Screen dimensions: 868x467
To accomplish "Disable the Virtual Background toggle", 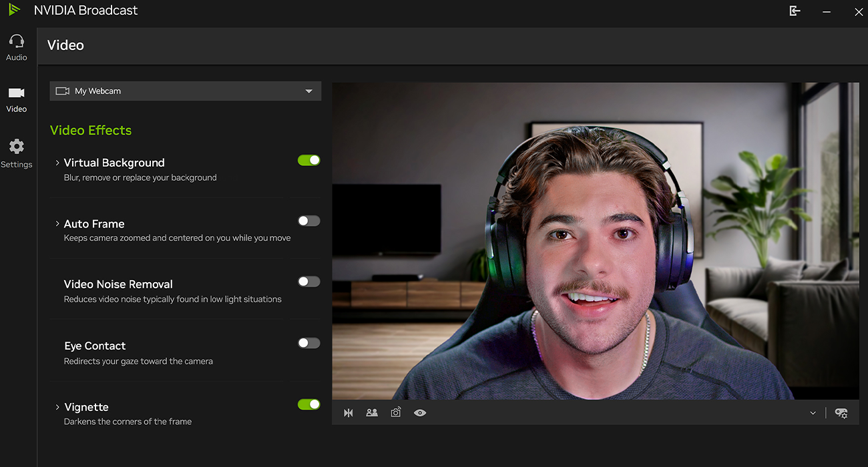I will (308, 160).
